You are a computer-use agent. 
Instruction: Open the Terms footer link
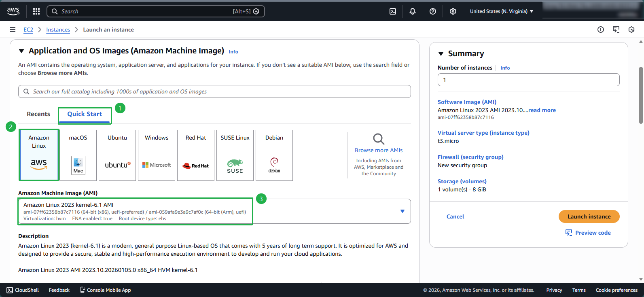[579, 290]
